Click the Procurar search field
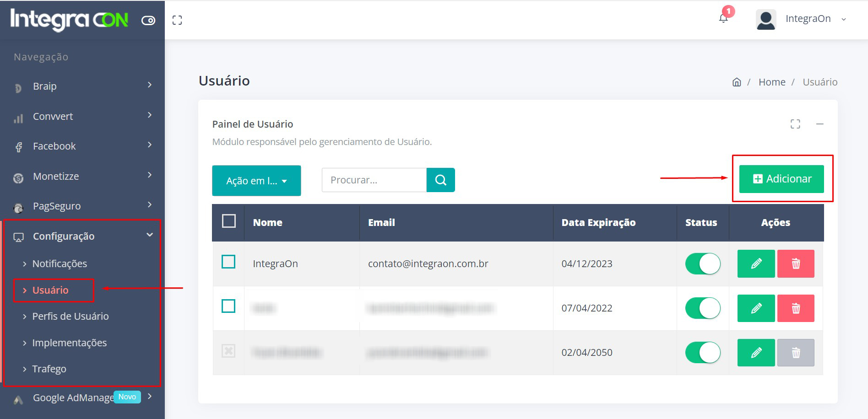 coord(374,180)
